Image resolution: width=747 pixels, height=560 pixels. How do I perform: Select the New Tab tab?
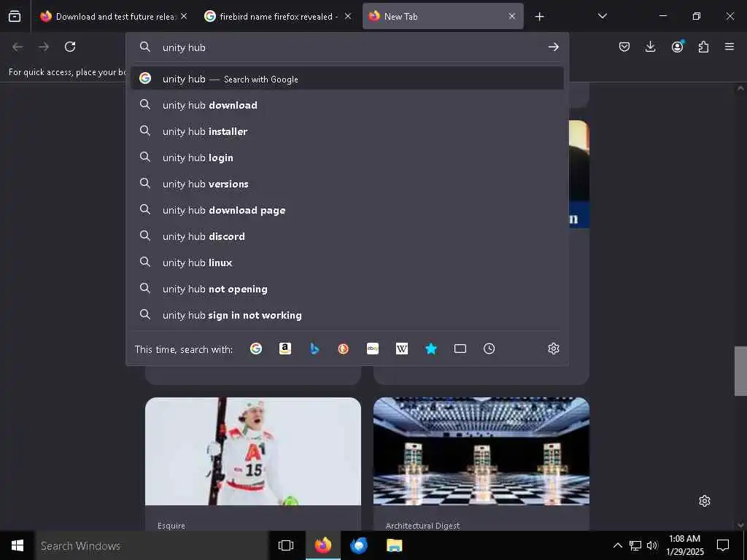click(443, 16)
